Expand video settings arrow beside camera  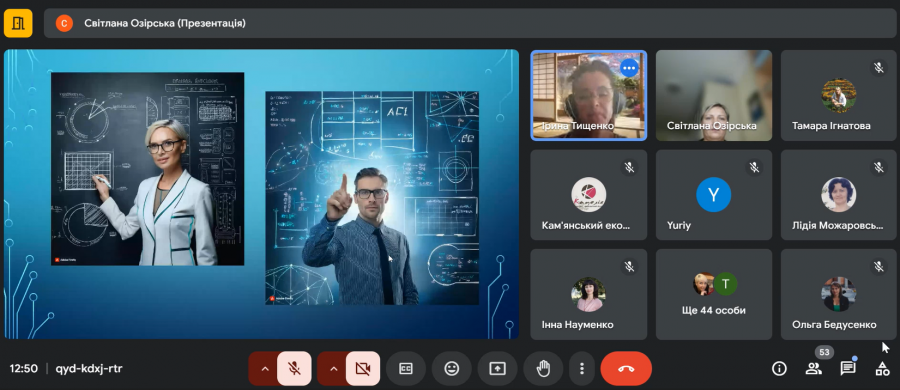click(333, 368)
